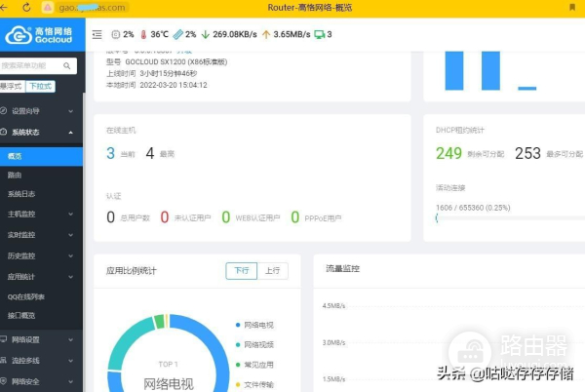Click the teal donut chart segment

point(131,343)
